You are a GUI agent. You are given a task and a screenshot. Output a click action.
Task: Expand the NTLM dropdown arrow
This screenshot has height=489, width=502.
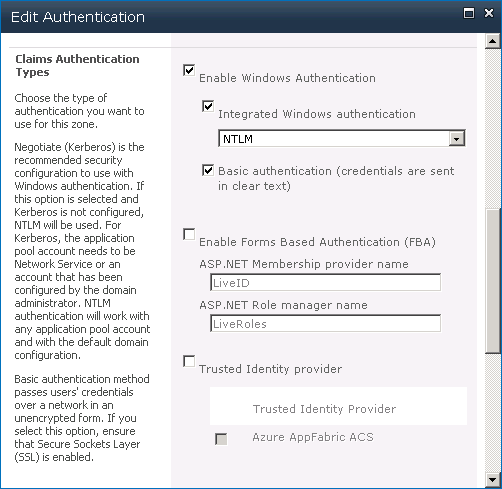click(x=456, y=138)
